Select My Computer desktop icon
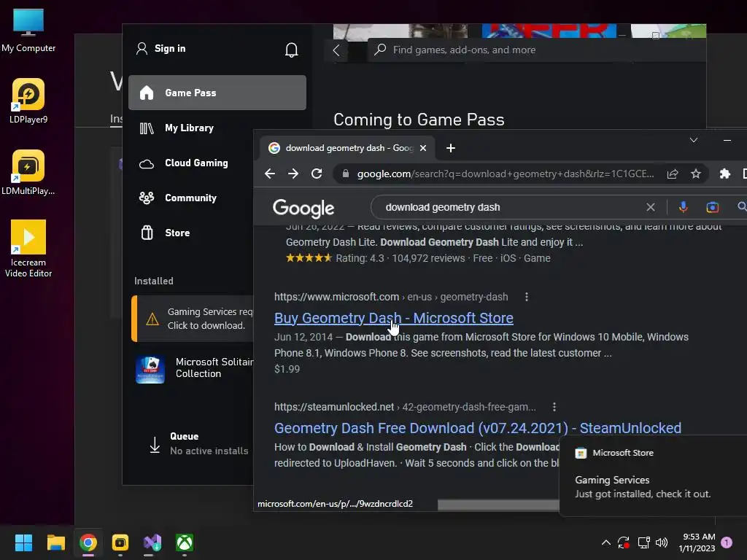Image resolution: width=747 pixels, height=560 pixels. click(28, 31)
